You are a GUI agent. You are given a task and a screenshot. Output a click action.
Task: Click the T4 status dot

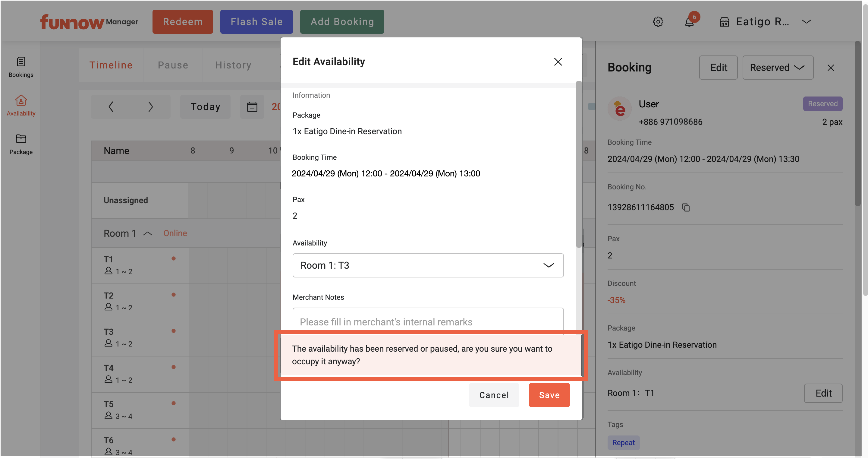(174, 367)
